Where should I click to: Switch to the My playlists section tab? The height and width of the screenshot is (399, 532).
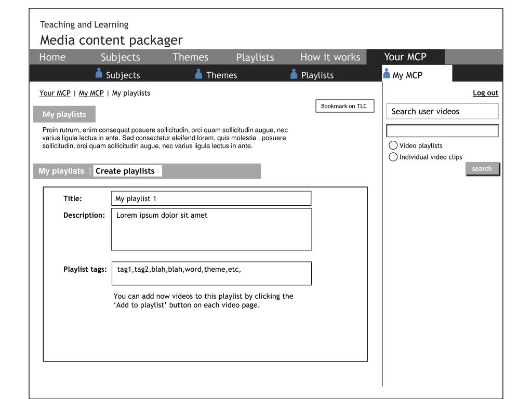[x=61, y=171]
